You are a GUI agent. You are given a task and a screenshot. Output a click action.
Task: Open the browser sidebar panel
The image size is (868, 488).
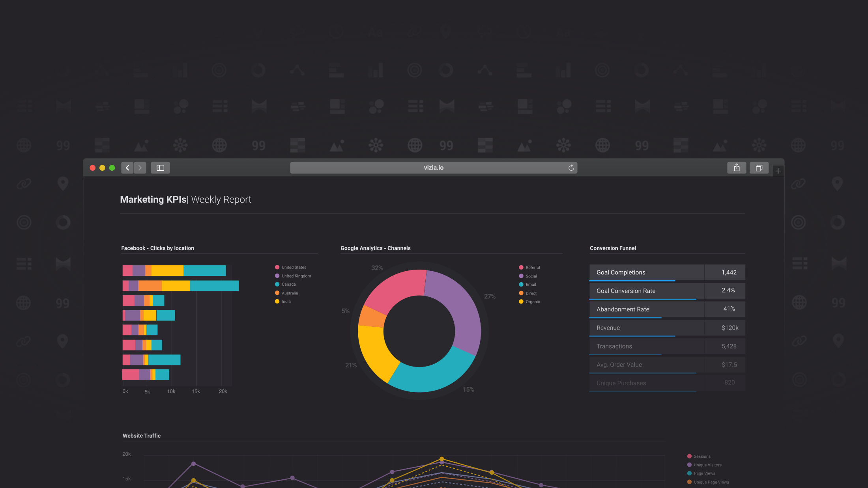click(x=160, y=168)
